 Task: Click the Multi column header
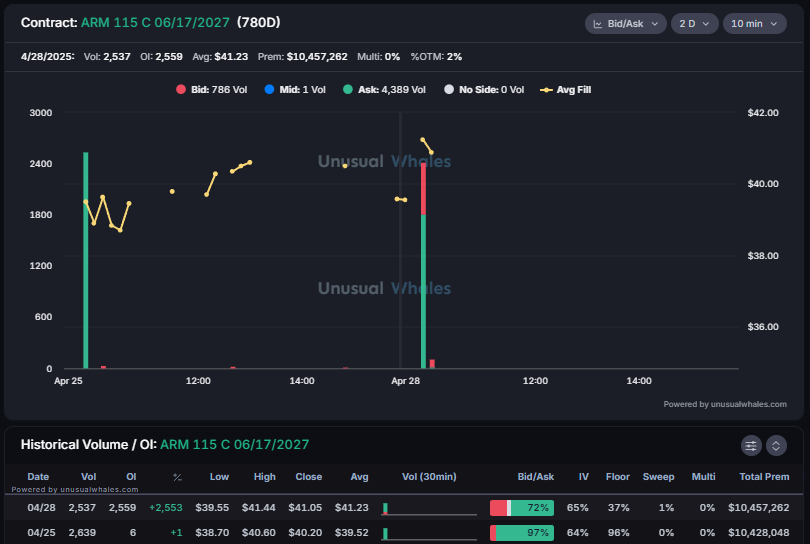click(703, 477)
